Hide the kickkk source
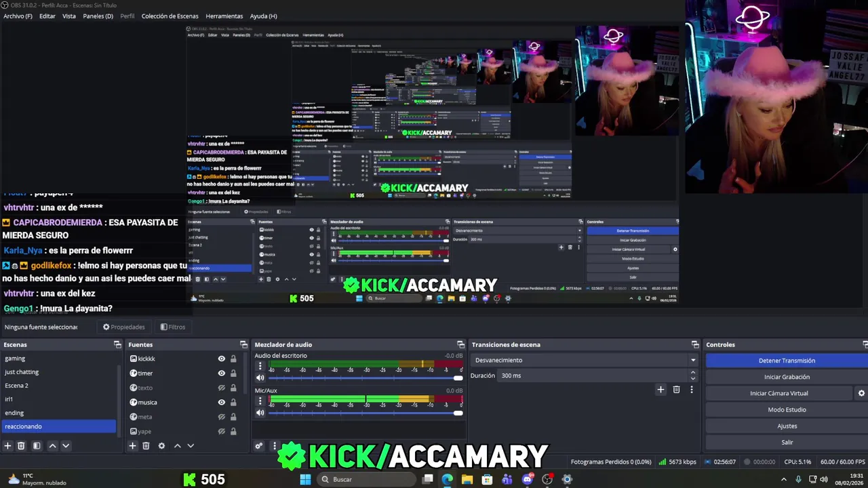868x488 pixels. pos(221,359)
